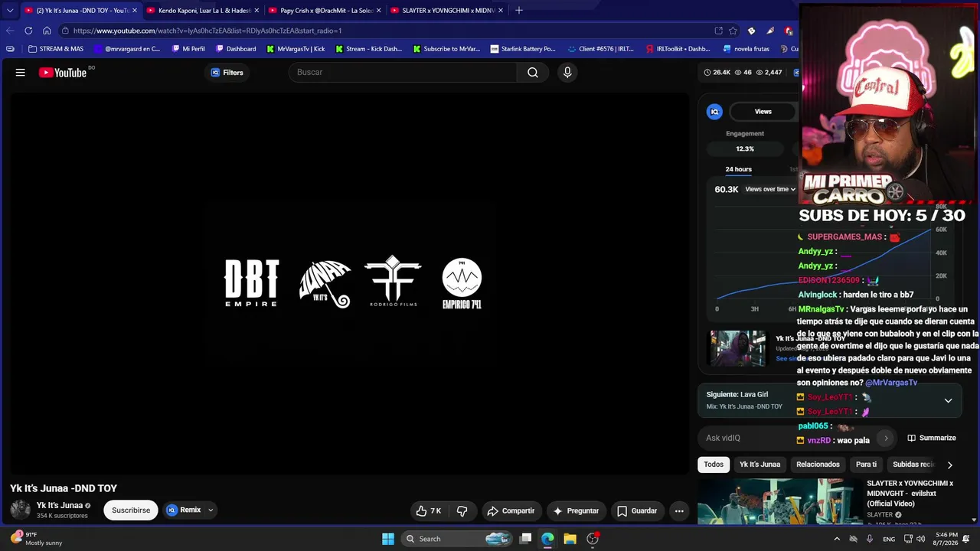
Task: Select the Views tab in vidIQ panel
Action: [x=763, y=112]
